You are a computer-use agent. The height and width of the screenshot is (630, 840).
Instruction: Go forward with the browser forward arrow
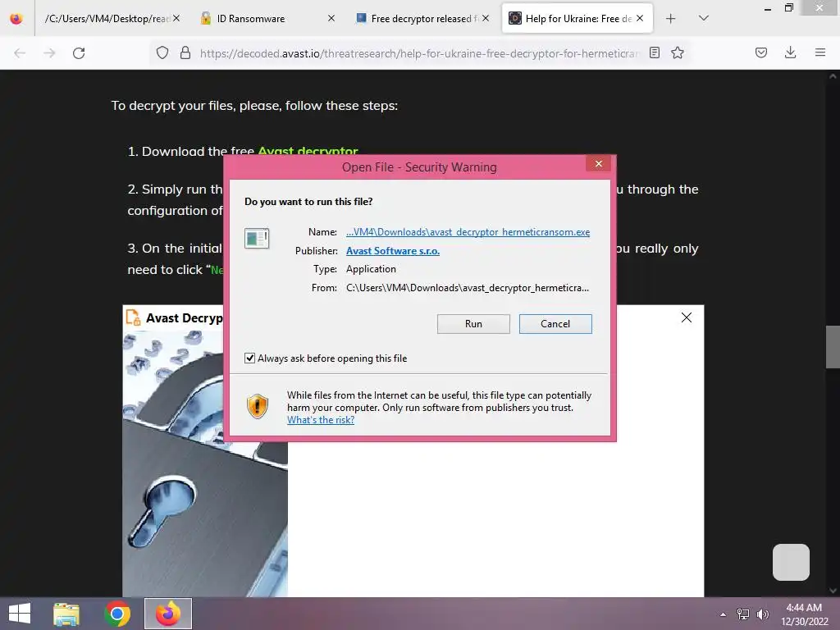pyautogui.click(x=49, y=53)
